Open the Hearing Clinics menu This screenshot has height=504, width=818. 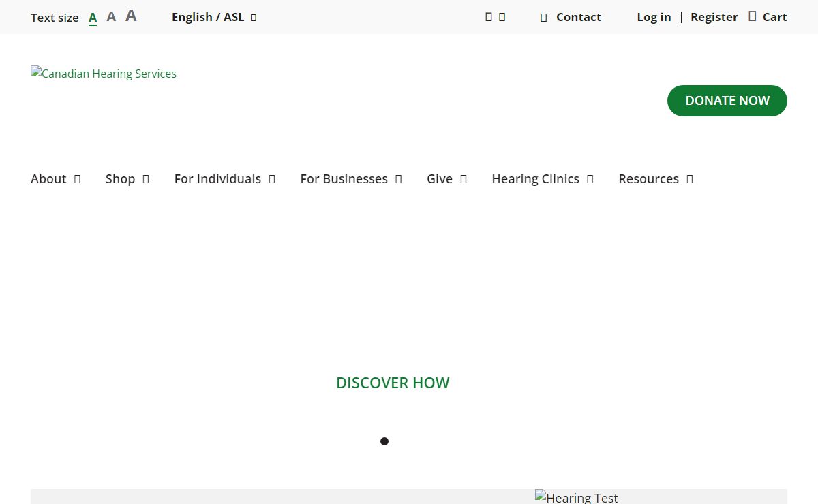[535, 179]
